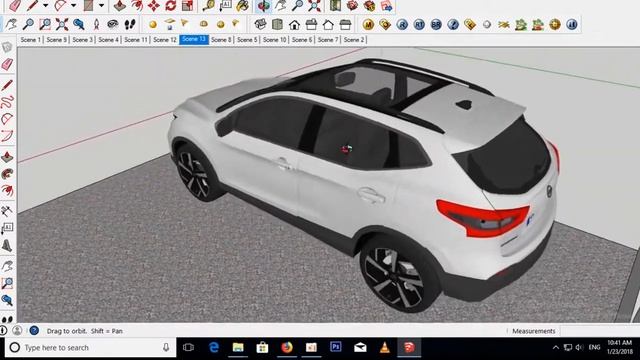The height and width of the screenshot is (360, 640).
Task: Open Scene 10 tab
Action: (275, 40)
